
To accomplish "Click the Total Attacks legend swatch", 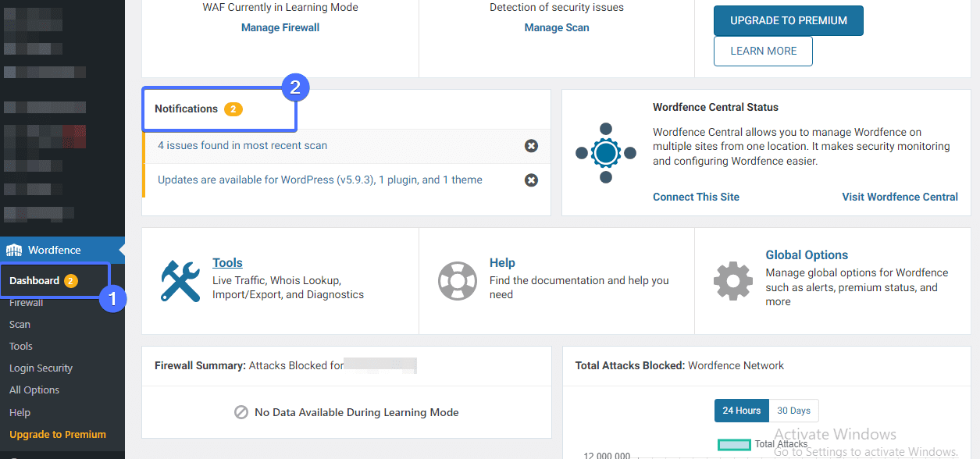I will point(734,444).
